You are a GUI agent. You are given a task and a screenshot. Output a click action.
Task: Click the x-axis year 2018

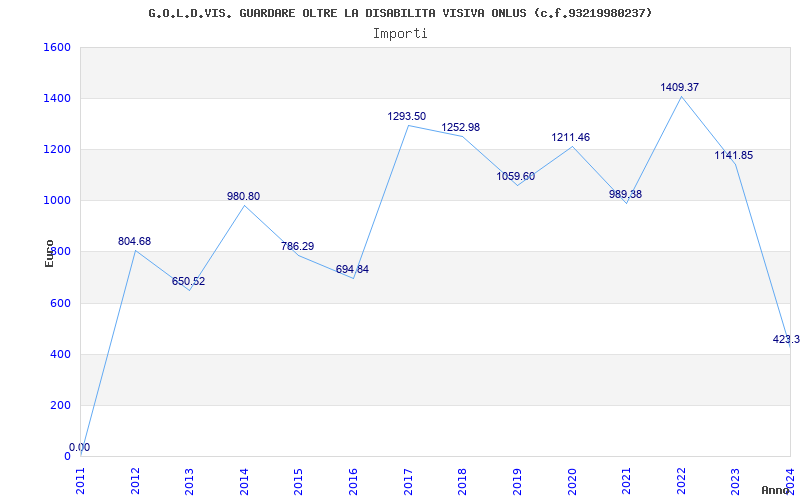[x=463, y=481]
